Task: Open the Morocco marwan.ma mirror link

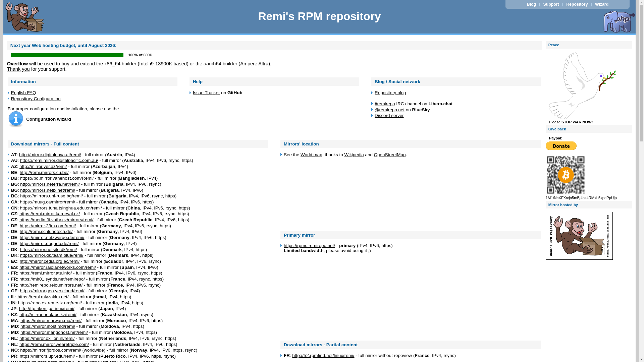Action: 51,321
